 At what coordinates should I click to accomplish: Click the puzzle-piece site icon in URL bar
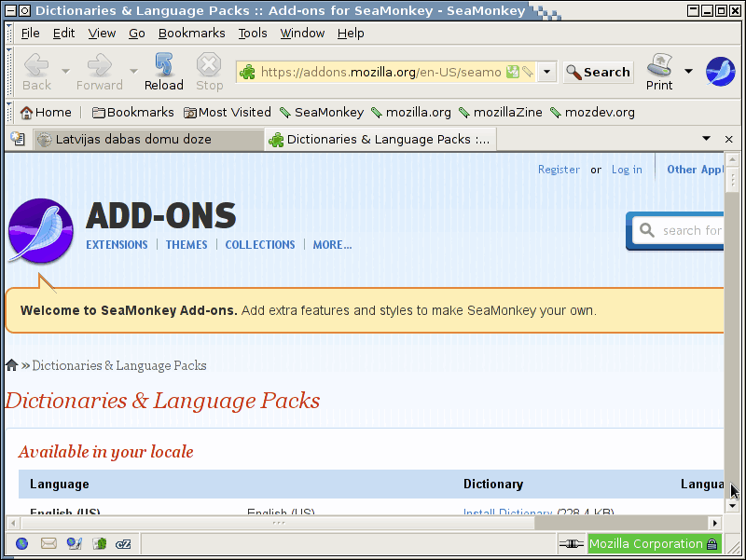coord(247,73)
